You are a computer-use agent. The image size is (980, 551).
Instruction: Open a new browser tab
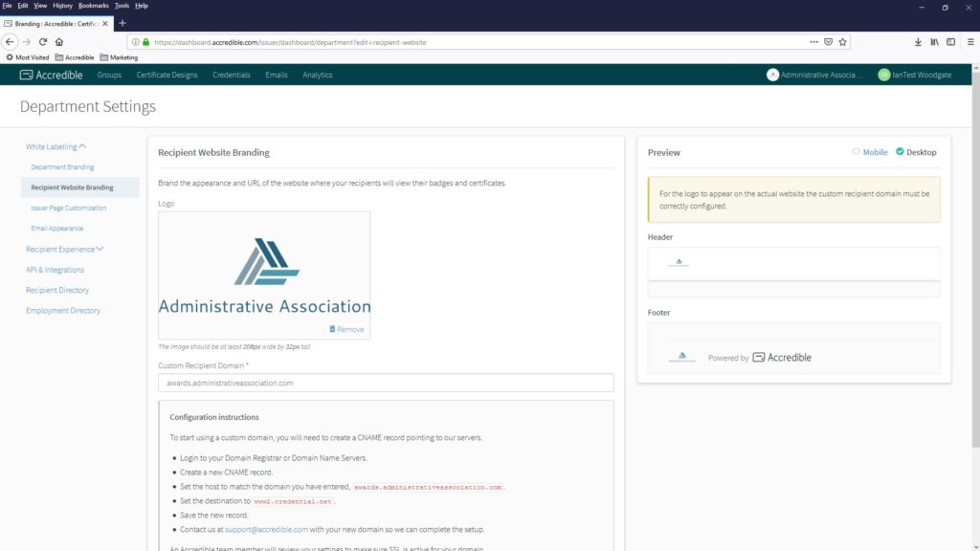[122, 23]
